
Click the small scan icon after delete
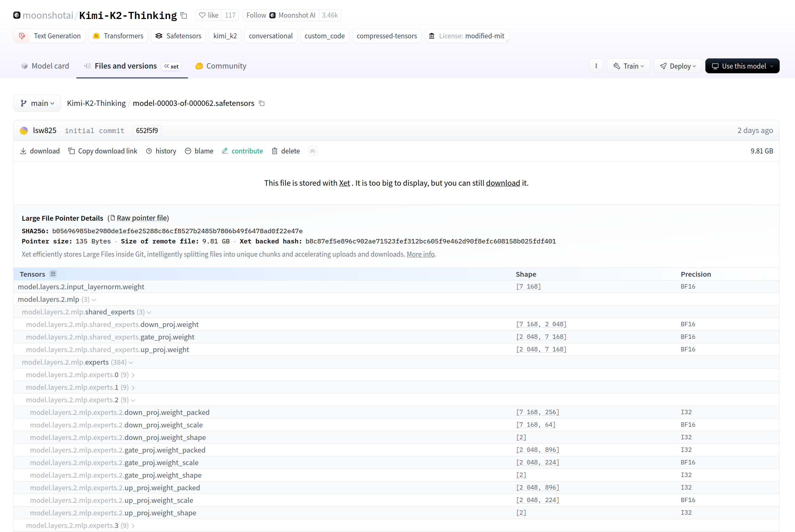click(313, 151)
